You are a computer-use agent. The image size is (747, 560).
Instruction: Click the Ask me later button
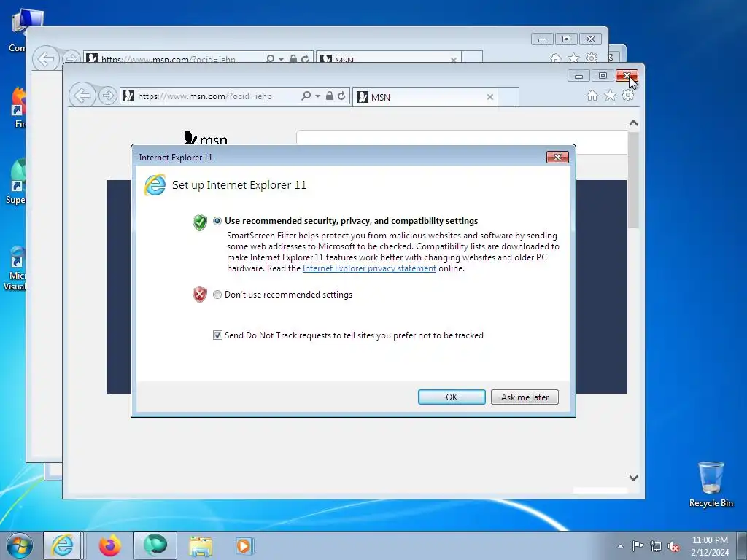click(525, 397)
